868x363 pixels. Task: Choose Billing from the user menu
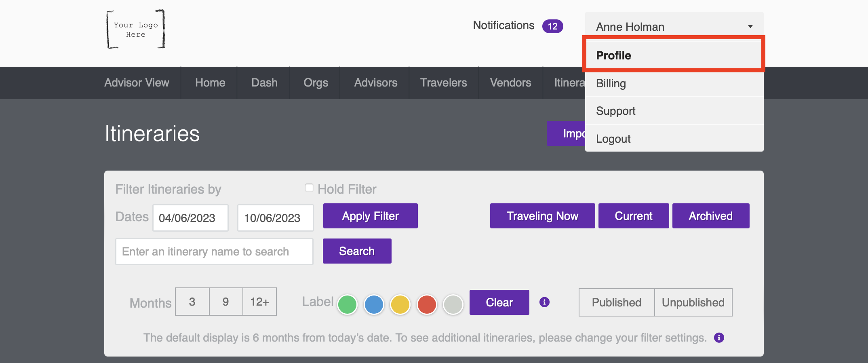pyautogui.click(x=674, y=83)
